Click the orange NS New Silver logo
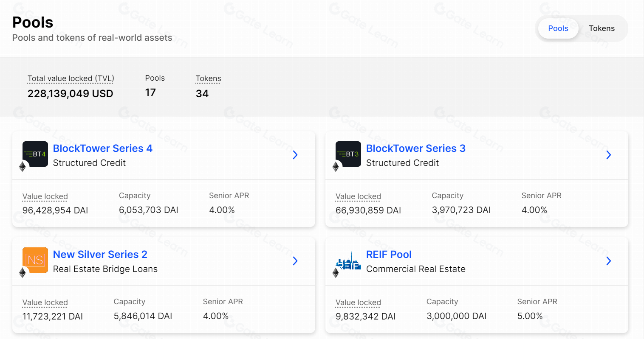The height and width of the screenshot is (339, 644). [35, 260]
